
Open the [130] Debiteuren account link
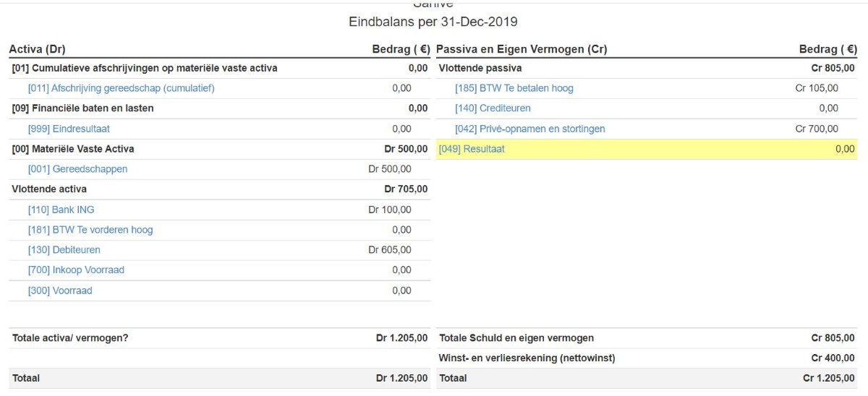pos(64,250)
